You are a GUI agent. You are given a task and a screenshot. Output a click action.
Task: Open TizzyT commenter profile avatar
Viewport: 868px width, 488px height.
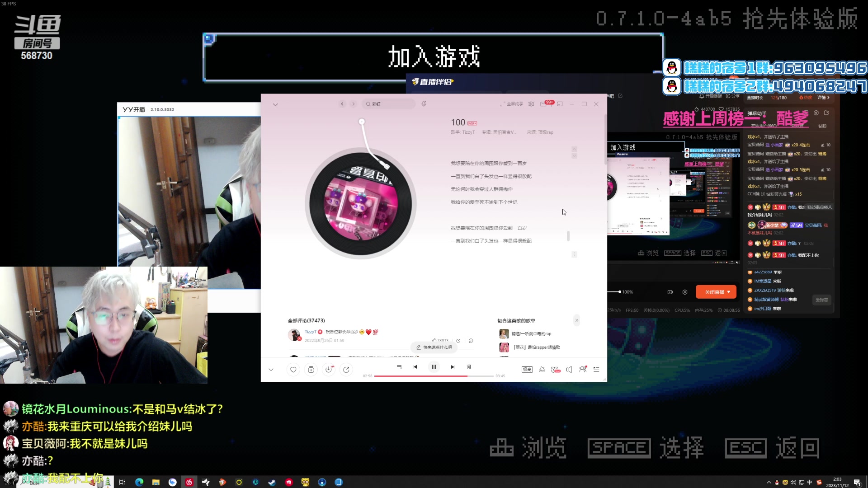coord(294,335)
